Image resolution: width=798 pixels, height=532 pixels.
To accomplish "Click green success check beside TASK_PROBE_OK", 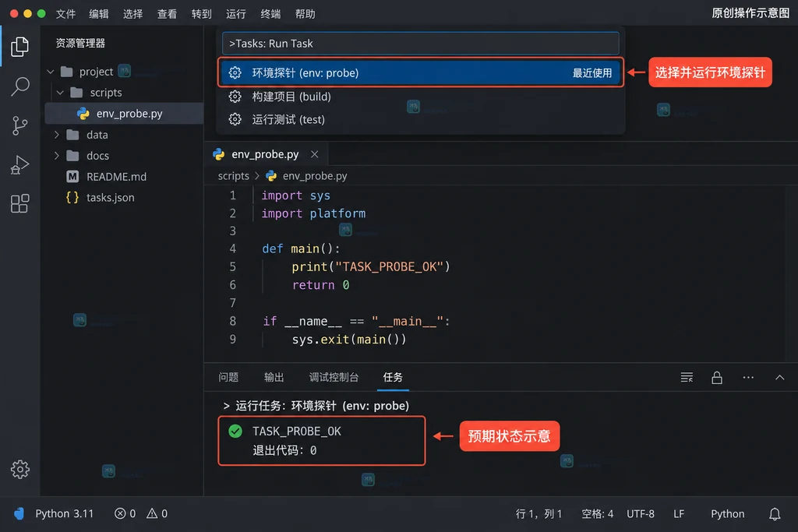I will tap(235, 432).
